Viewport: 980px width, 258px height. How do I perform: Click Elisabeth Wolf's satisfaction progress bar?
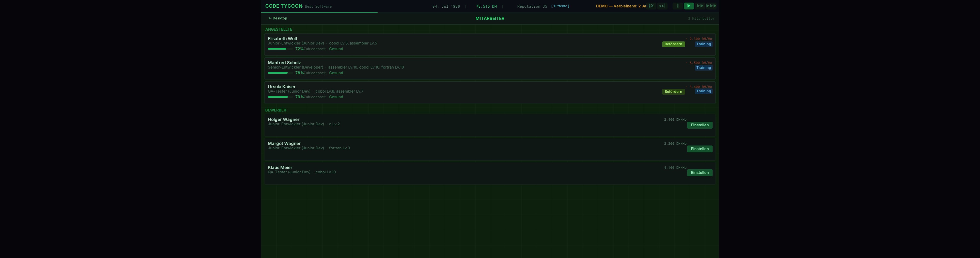click(x=280, y=49)
